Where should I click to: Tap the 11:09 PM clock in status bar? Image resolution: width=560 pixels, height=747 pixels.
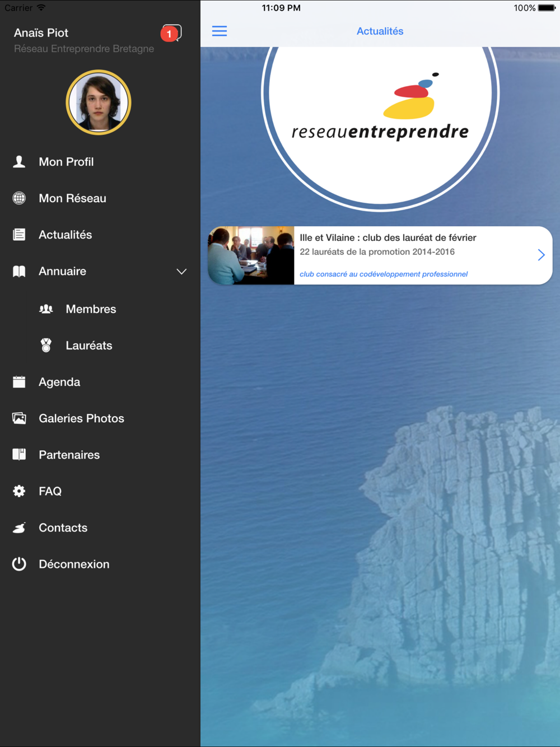point(281,8)
